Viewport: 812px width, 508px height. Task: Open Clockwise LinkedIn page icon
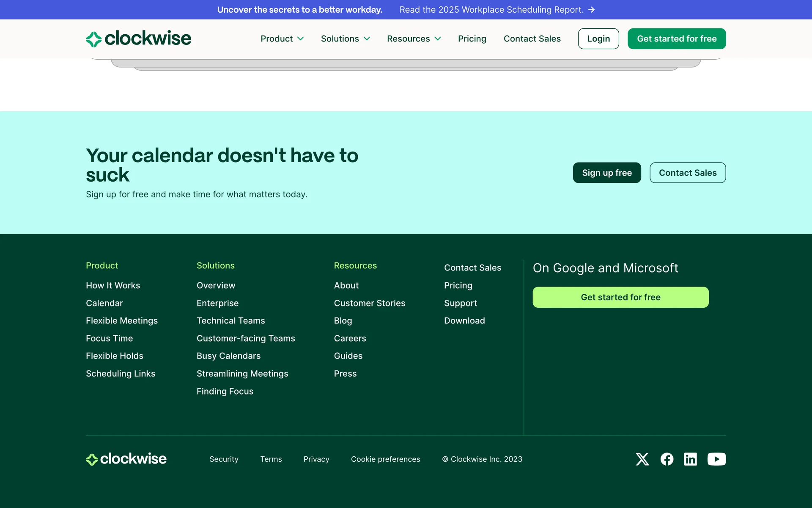[690, 459]
